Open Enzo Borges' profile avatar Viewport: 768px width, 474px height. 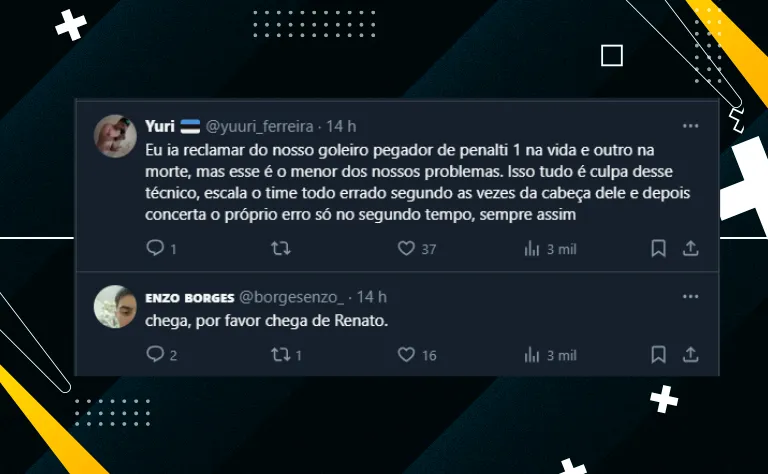point(115,307)
